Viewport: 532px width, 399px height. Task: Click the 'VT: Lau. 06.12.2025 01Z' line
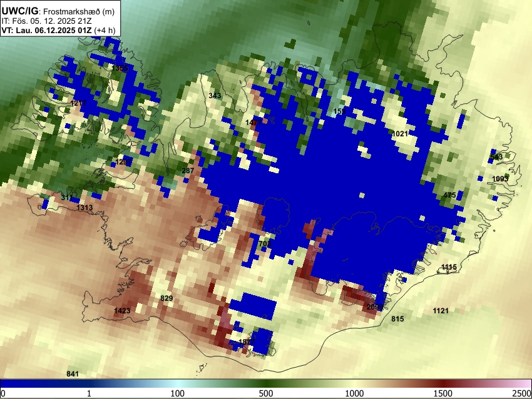(x=46, y=30)
